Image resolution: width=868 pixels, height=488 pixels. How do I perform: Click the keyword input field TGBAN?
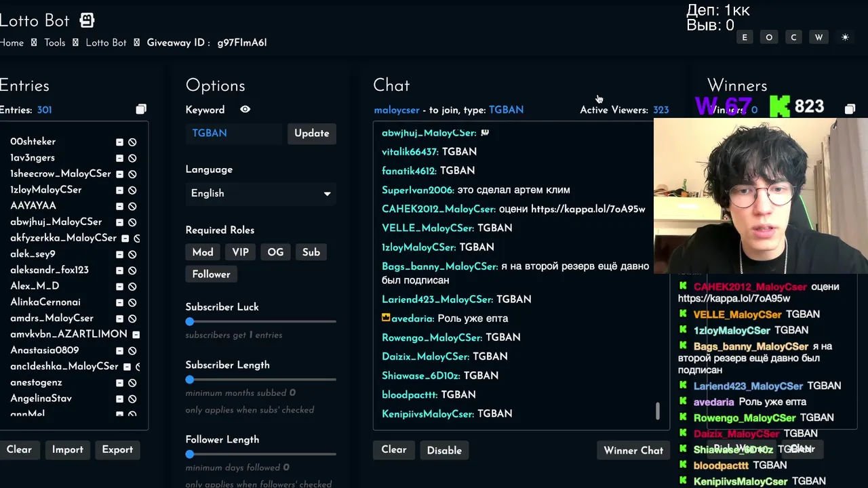click(234, 134)
